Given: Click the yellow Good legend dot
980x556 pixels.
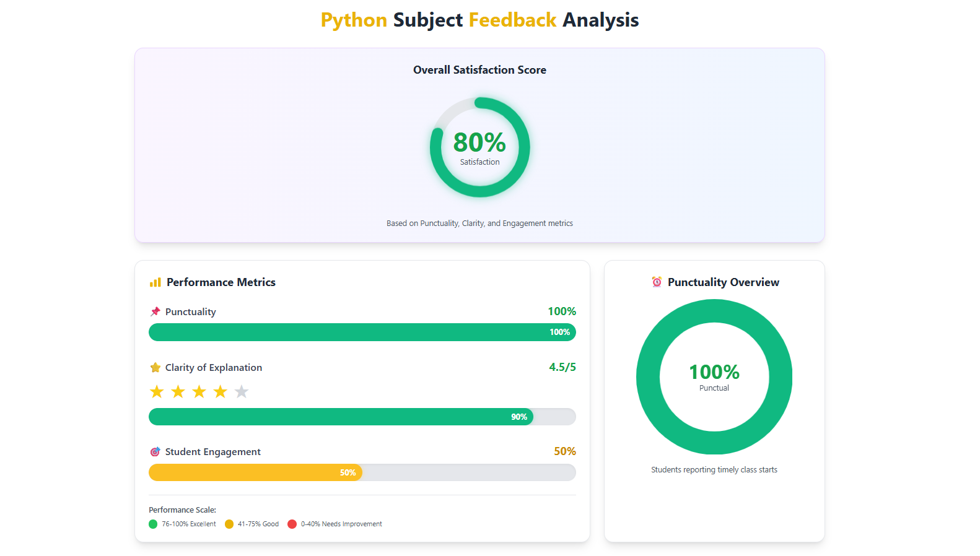Looking at the screenshot, I should coord(229,524).
